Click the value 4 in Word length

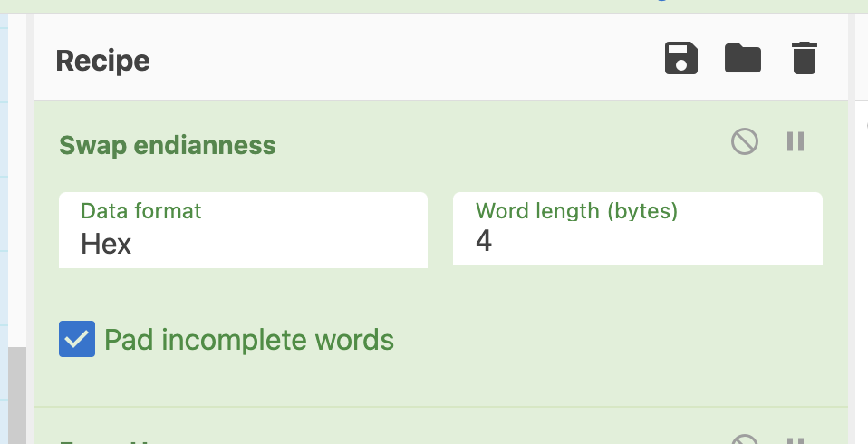click(484, 241)
